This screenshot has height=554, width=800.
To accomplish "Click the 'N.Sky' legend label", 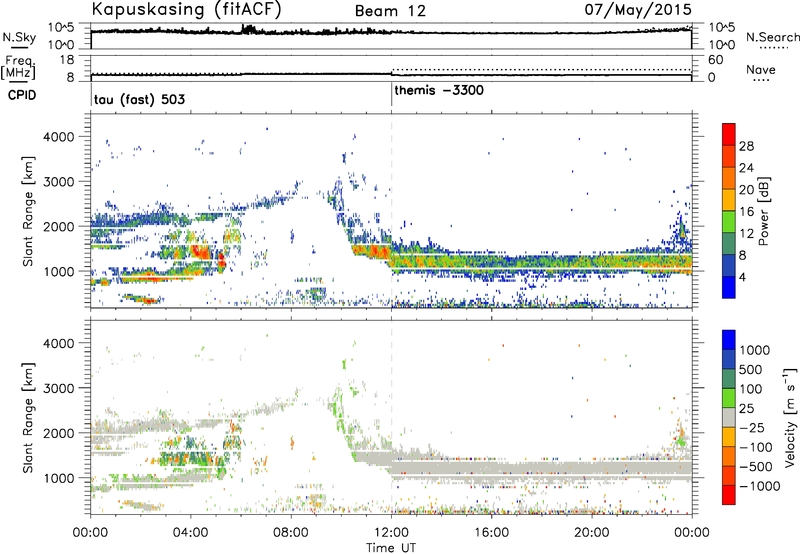I will pyautogui.click(x=19, y=37).
